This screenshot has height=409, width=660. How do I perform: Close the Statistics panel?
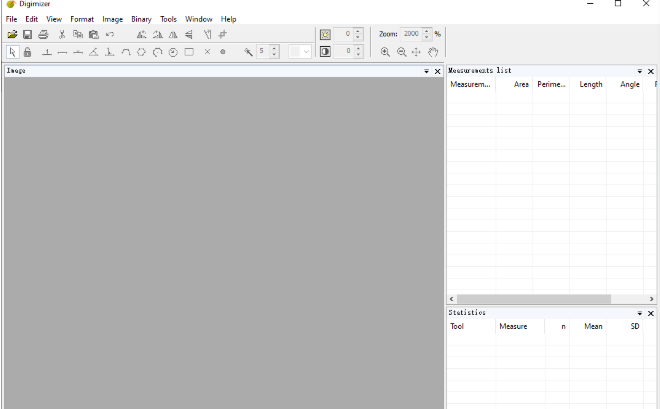click(651, 313)
